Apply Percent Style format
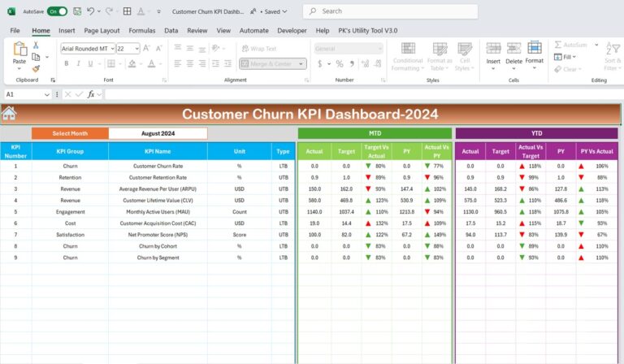The height and width of the screenshot is (364, 624). click(340, 63)
